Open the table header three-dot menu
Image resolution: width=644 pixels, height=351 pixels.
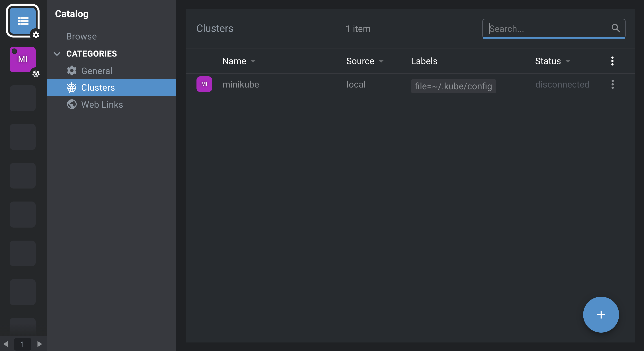(x=612, y=61)
